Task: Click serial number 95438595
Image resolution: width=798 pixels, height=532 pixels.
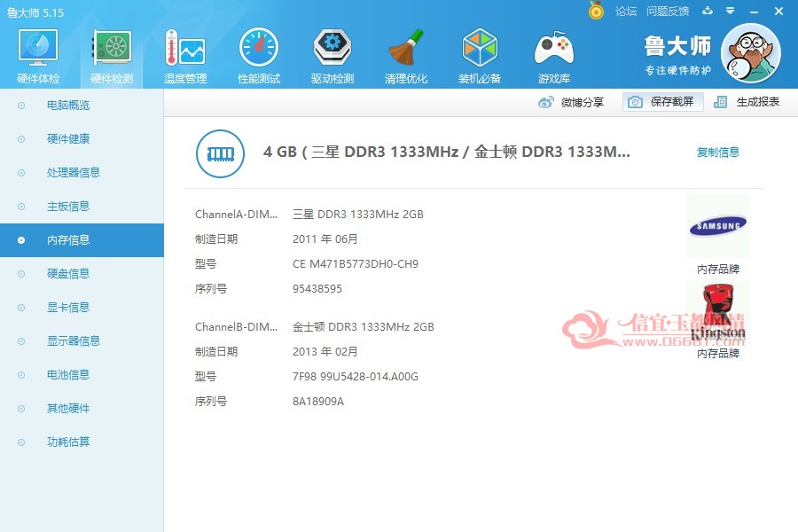Action: click(x=317, y=289)
